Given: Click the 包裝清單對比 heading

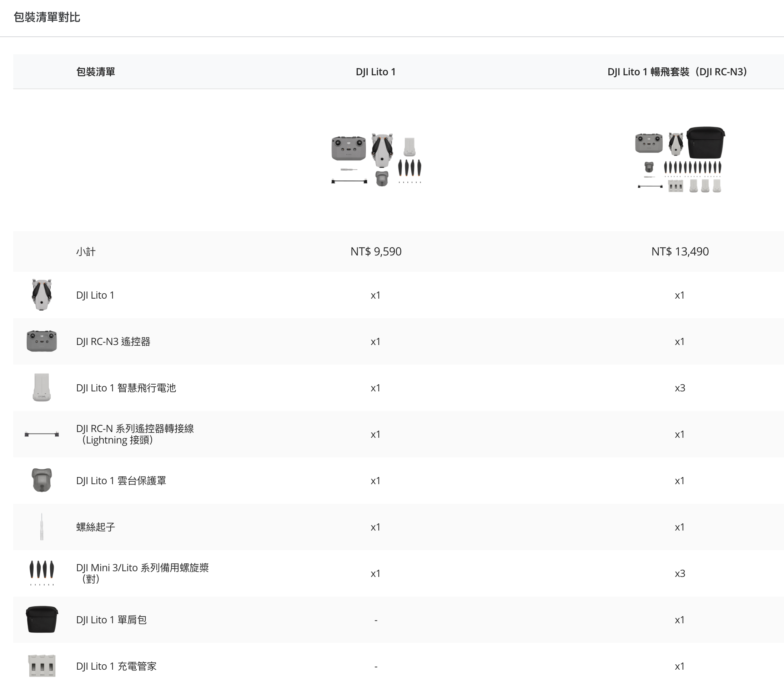Looking at the screenshot, I should pos(46,17).
